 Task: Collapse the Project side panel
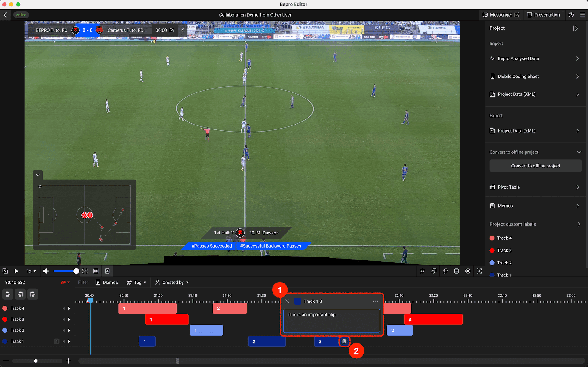pyautogui.click(x=575, y=28)
